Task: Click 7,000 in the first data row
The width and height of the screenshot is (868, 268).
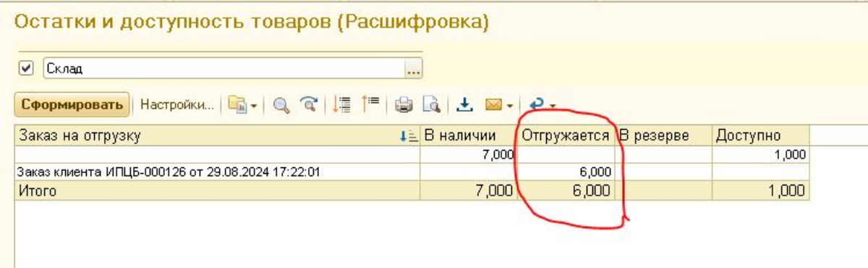Action: [499, 154]
